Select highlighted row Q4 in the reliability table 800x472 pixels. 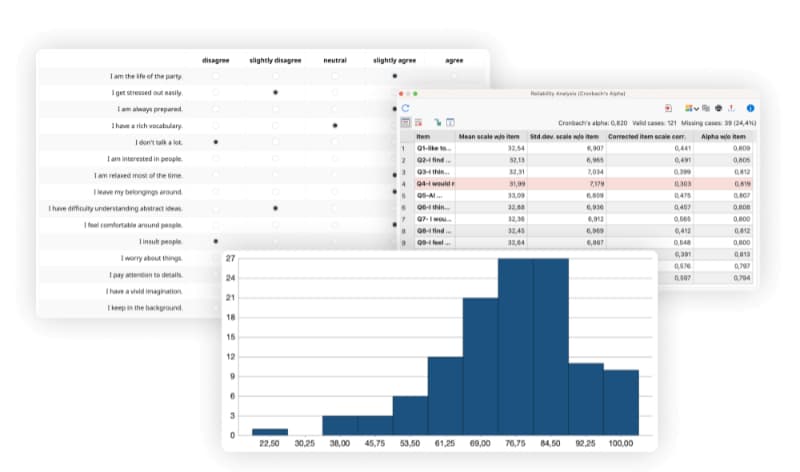tap(577, 184)
